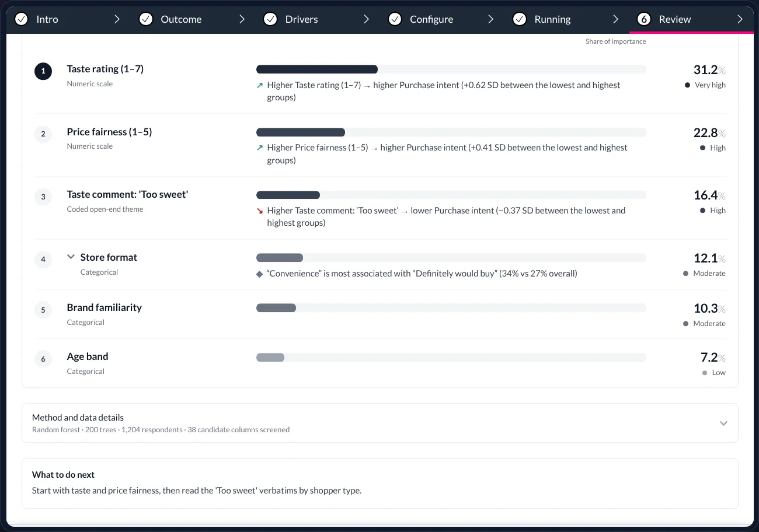Image resolution: width=759 pixels, height=532 pixels.
Task: Open the Configure step tab
Action: point(442,19)
